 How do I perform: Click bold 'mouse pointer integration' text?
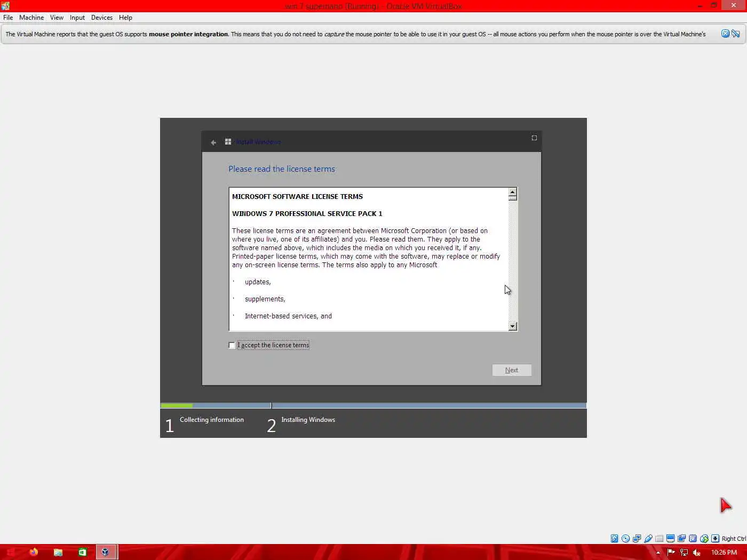point(188,34)
